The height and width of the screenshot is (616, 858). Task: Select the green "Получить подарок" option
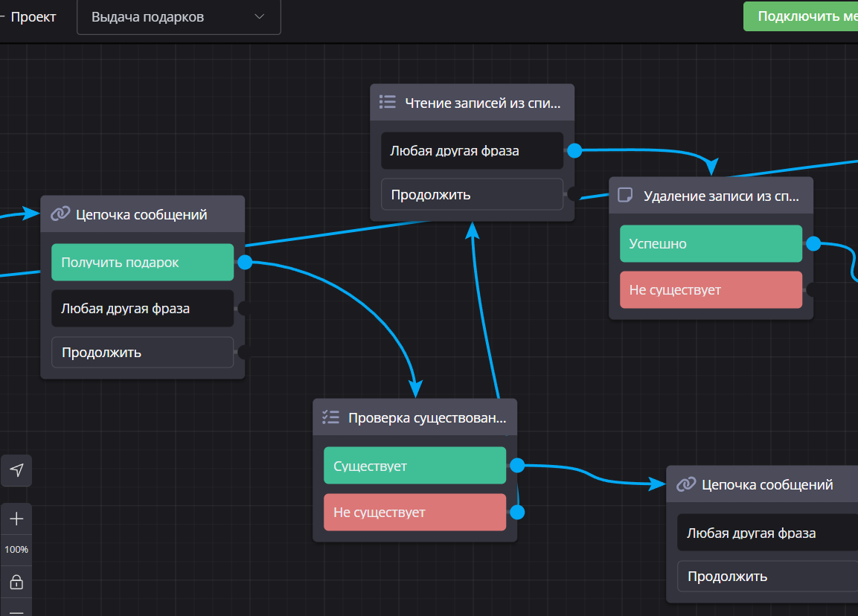coord(142,262)
